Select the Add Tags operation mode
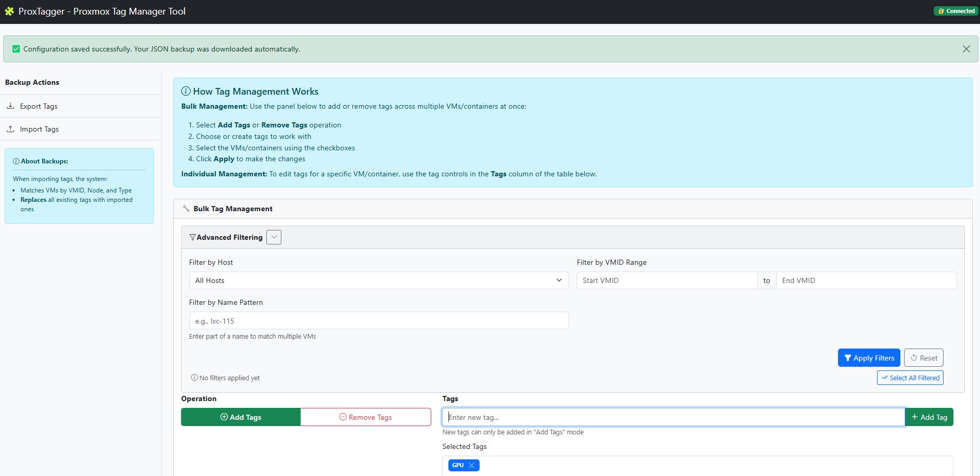The image size is (980, 476). (240, 417)
